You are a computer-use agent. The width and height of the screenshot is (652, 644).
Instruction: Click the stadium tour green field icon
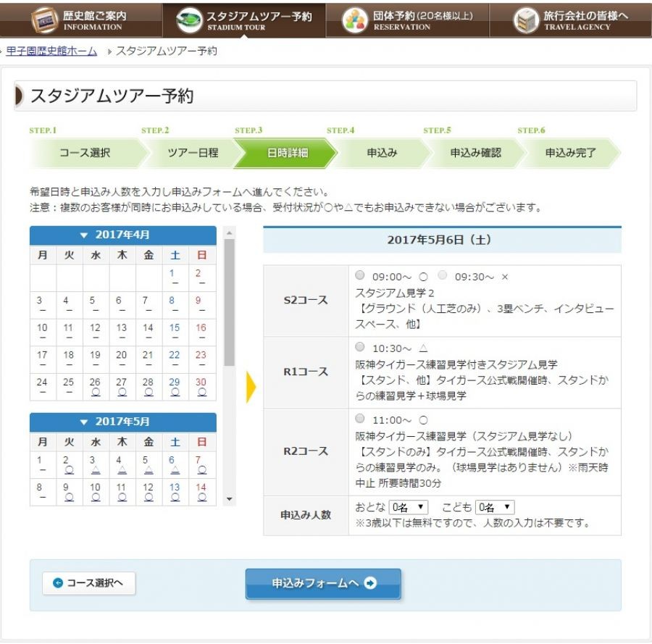tap(189, 20)
